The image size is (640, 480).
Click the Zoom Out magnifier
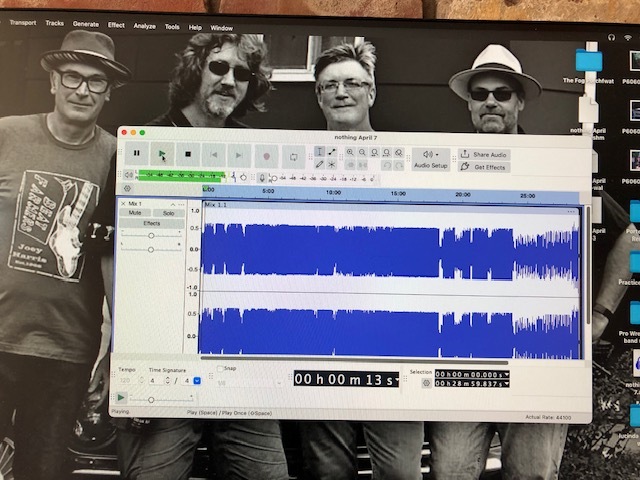[362, 153]
